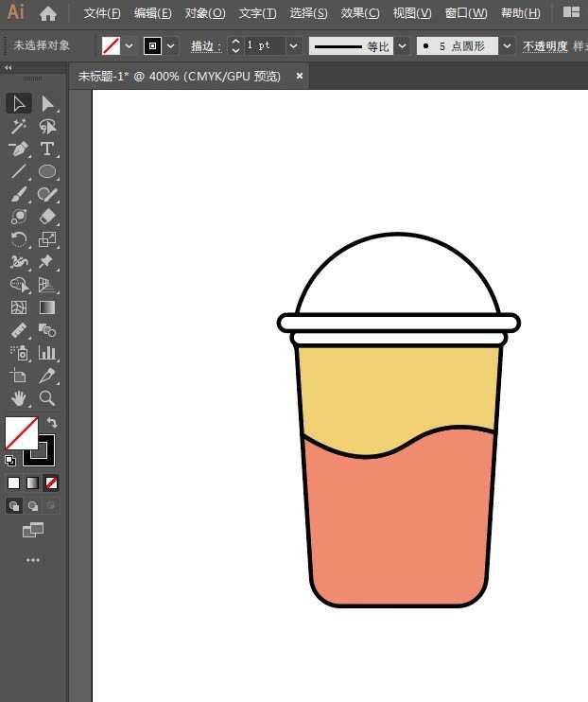
Task: Switch to the Hand tool
Action: (x=18, y=398)
